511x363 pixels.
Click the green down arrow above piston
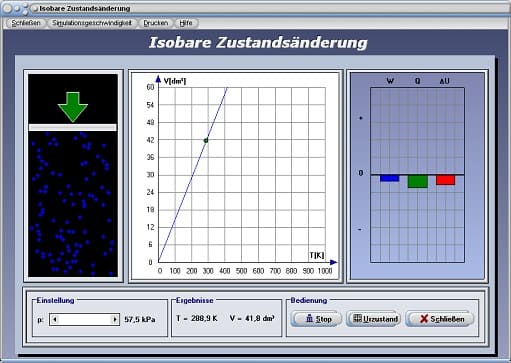73,107
